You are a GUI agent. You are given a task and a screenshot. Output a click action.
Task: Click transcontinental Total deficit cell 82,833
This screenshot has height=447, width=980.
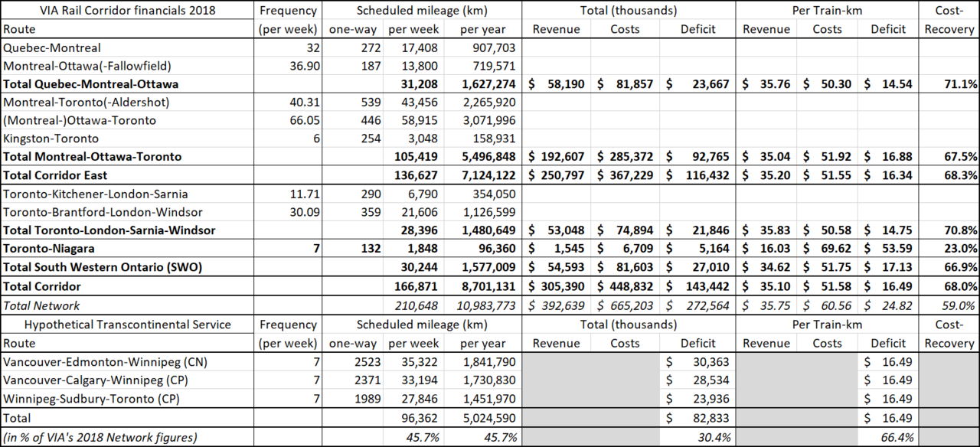point(697,419)
